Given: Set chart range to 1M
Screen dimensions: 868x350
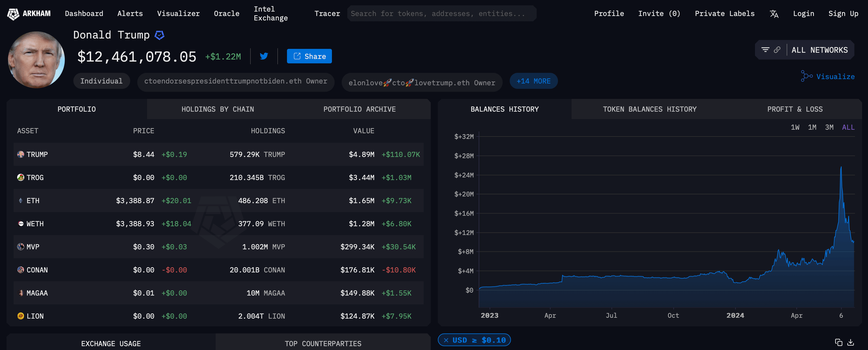Looking at the screenshot, I should (812, 127).
